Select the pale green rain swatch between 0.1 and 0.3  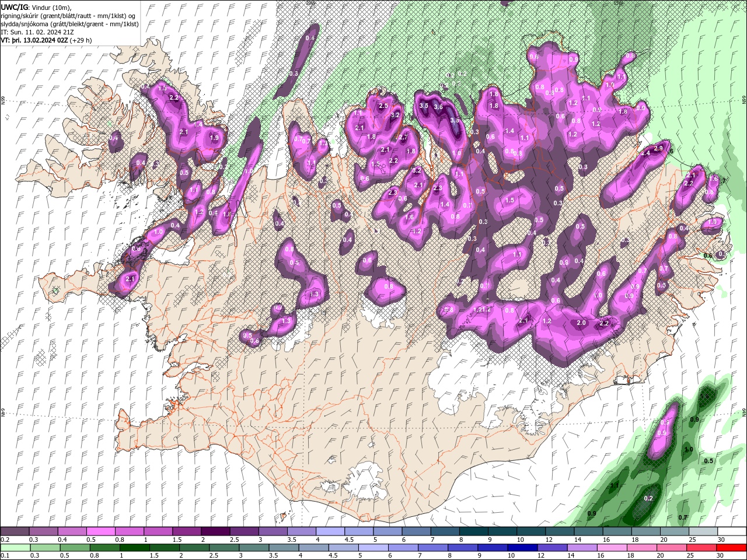point(16,548)
